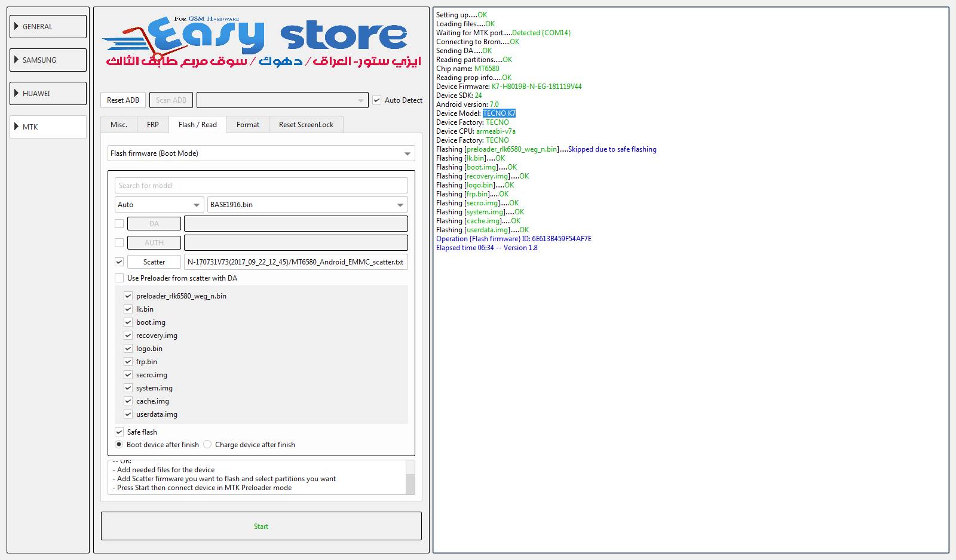This screenshot has height=560, width=956.
Task: Expand the GENERAL sidebar section
Action: 48,26
